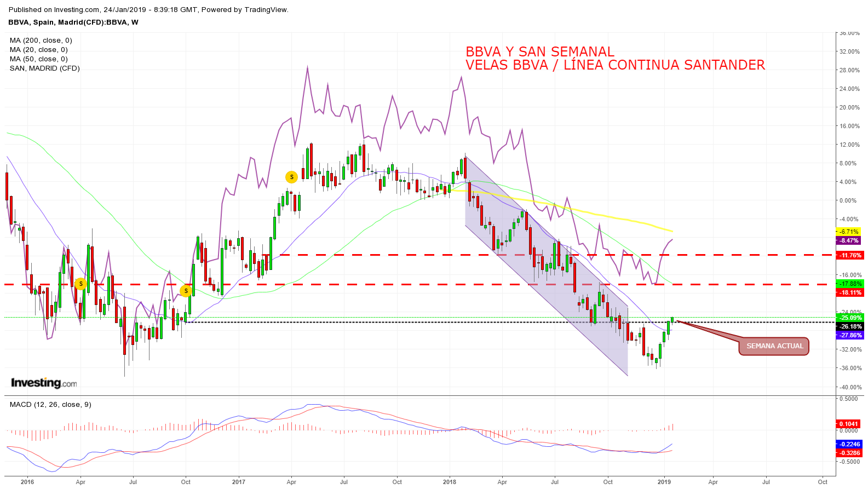Viewport: 868px width, 489px height.
Task: Click the red 0.1041 MACD value label
Action: pyautogui.click(x=848, y=424)
